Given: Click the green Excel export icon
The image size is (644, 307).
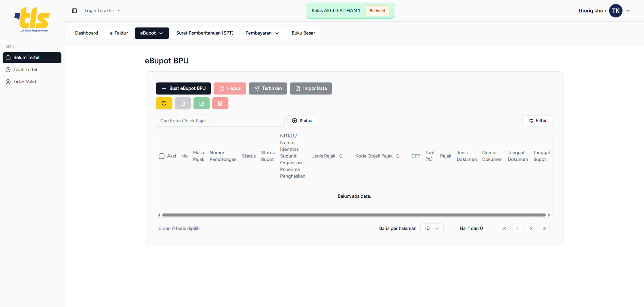Looking at the screenshot, I should tap(201, 103).
